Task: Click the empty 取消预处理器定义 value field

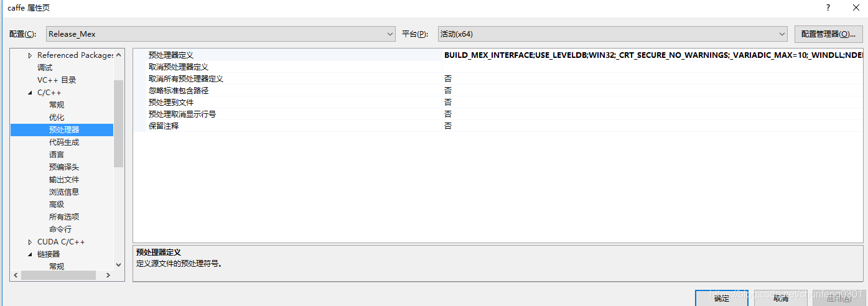Action: [x=653, y=67]
